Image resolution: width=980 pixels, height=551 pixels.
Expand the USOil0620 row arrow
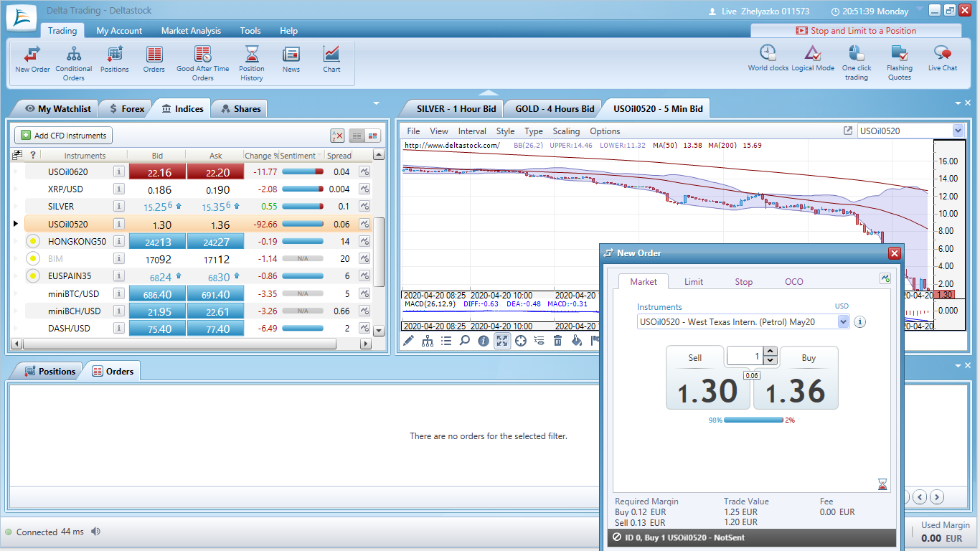pyautogui.click(x=16, y=172)
